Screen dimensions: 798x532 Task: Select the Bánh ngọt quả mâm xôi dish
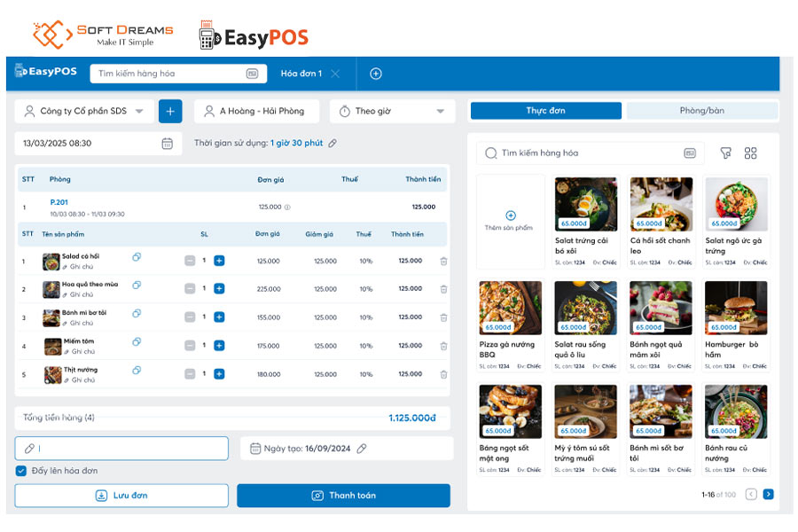click(661, 325)
